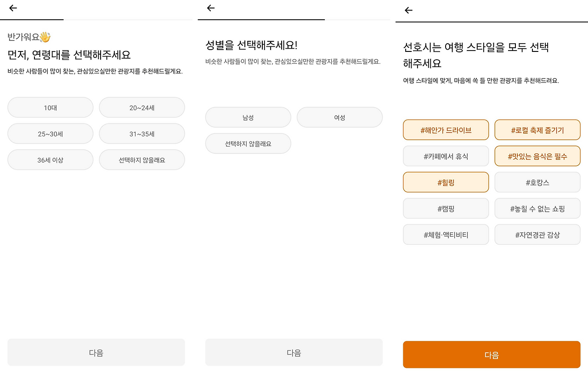This screenshot has height=372, width=588.
Task: Select 남성 as gender
Action: pyautogui.click(x=248, y=118)
